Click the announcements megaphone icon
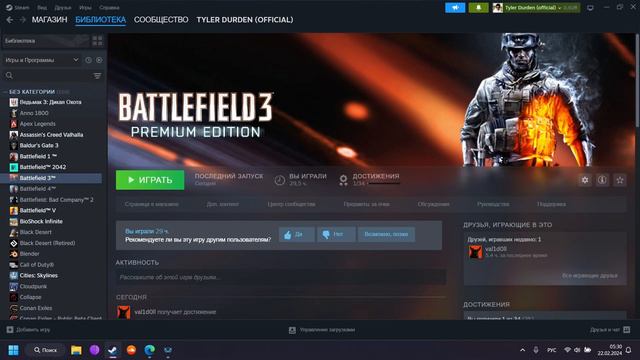Viewport: 640px width, 360px height. [455, 8]
